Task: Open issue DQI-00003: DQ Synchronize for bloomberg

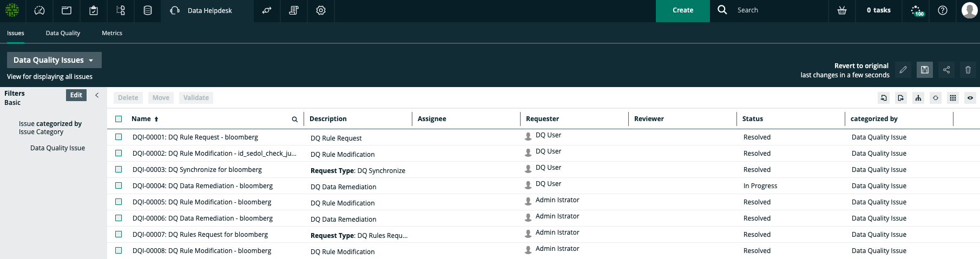Action: click(x=197, y=170)
